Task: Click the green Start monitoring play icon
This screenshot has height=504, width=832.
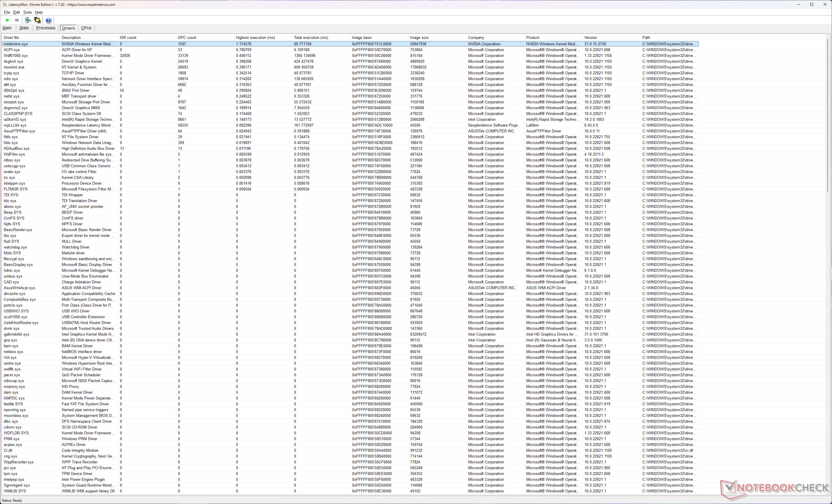Action: click(x=7, y=20)
